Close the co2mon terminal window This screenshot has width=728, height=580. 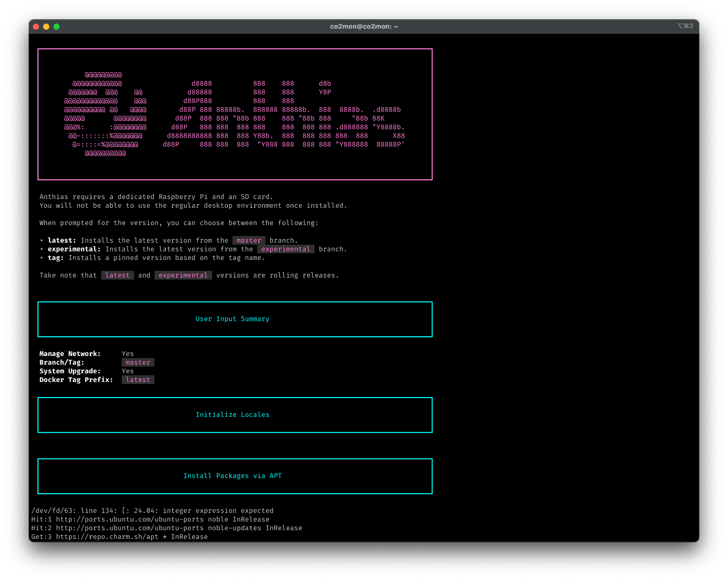coord(36,27)
